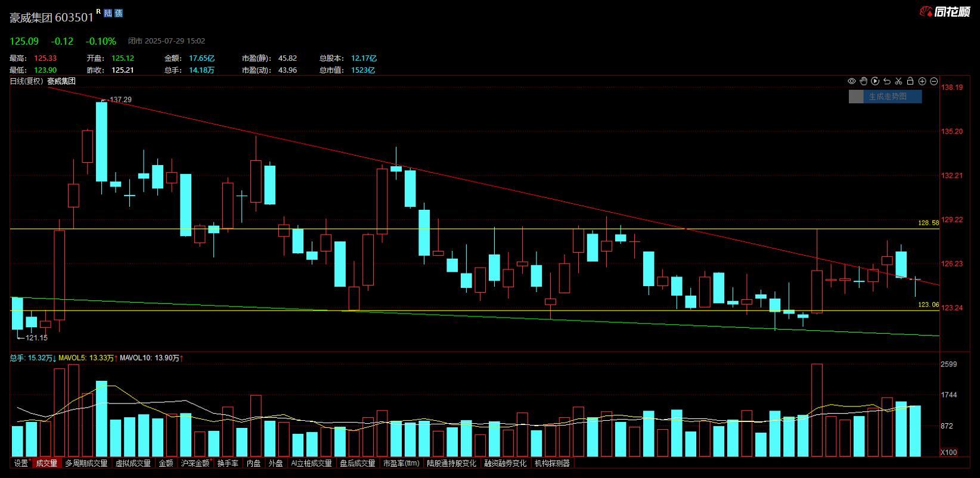Click the current price 125.09
The width and height of the screenshot is (980, 478).
(24, 41)
